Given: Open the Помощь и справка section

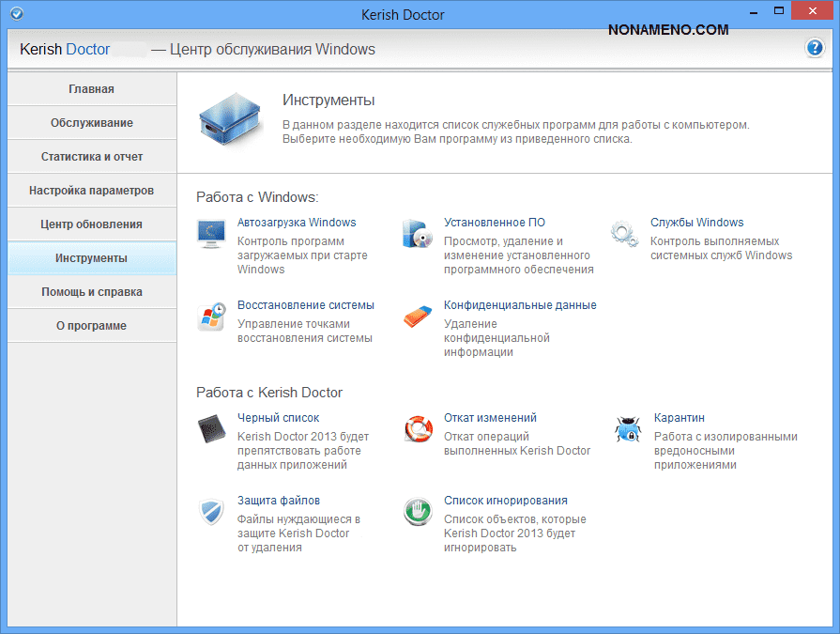Looking at the screenshot, I should click(x=91, y=292).
